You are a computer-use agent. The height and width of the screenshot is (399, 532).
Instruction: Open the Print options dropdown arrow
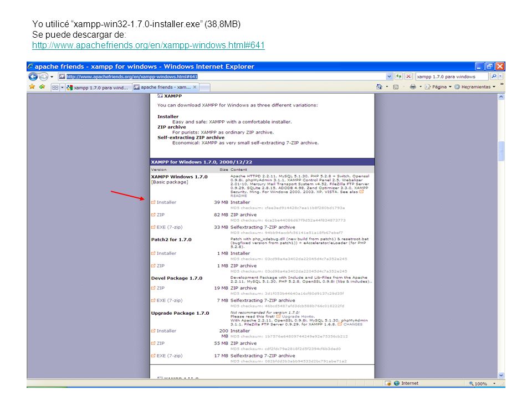point(421,87)
